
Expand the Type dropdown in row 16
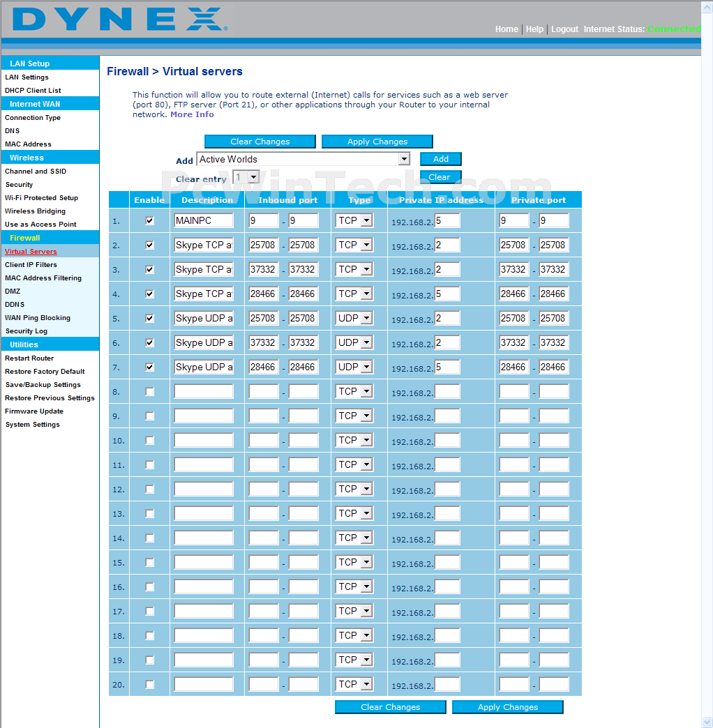(354, 587)
